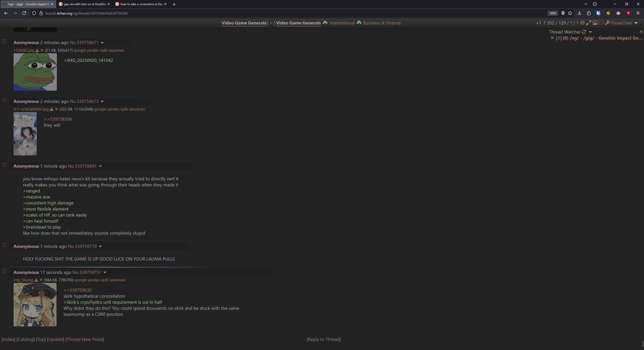Click the X next to img_56.png filename
Screen dimensions: 644x350
41,280
